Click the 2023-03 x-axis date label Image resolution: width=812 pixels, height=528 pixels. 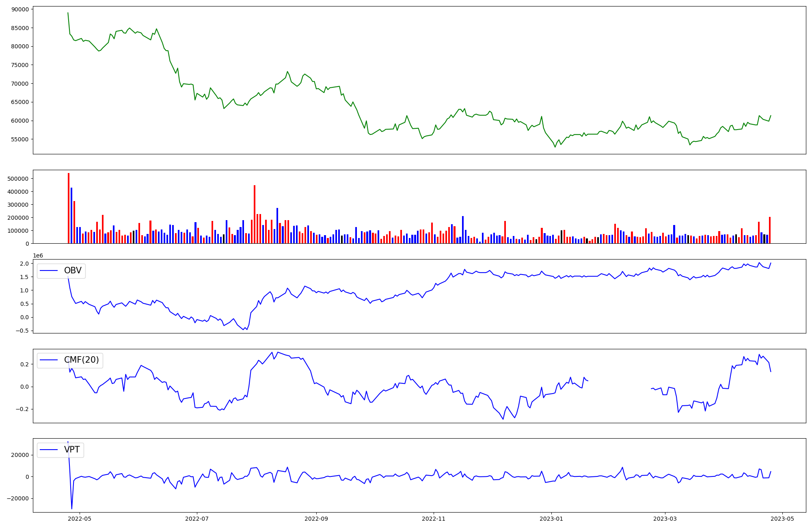[x=665, y=519]
